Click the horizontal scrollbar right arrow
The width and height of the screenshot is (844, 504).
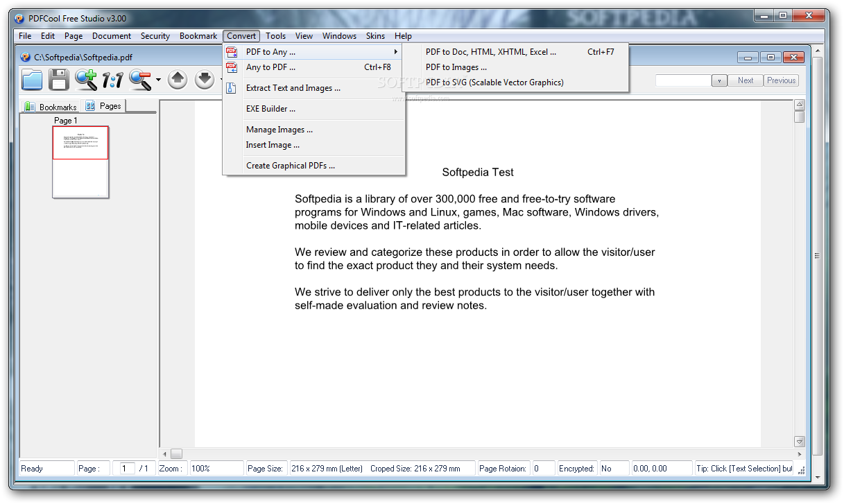coord(800,454)
